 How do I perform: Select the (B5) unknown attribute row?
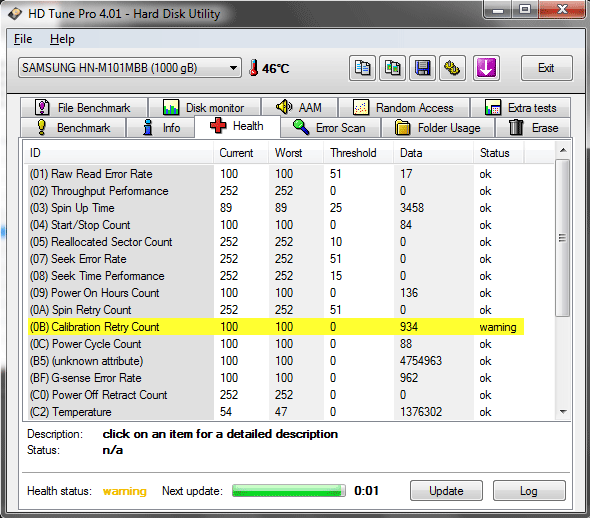(x=276, y=361)
